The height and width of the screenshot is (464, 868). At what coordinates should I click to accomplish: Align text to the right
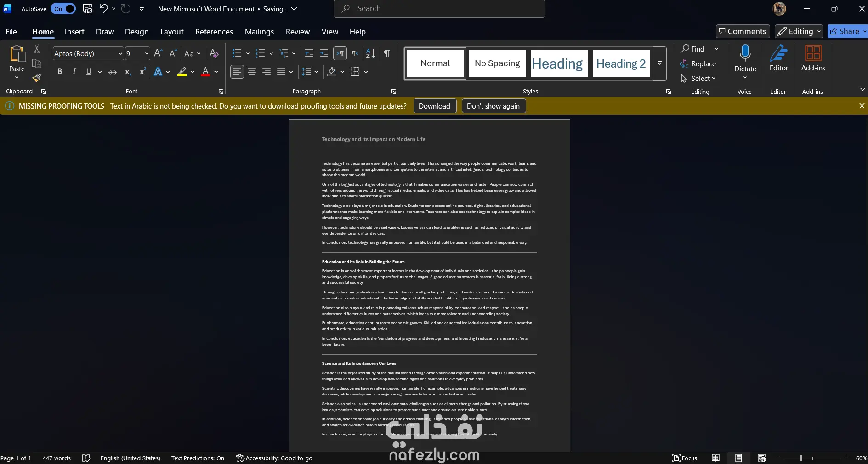[267, 72]
